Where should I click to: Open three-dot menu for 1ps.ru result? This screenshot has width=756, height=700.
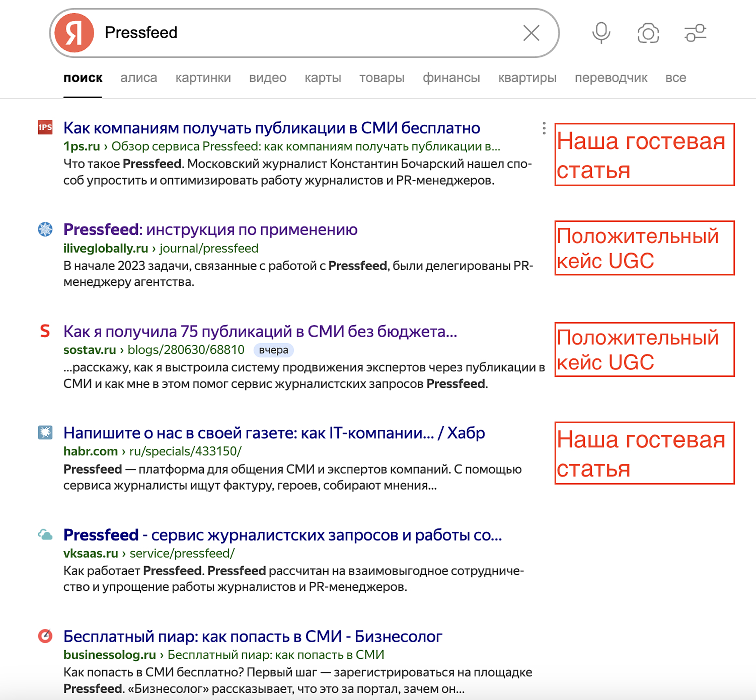click(544, 128)
